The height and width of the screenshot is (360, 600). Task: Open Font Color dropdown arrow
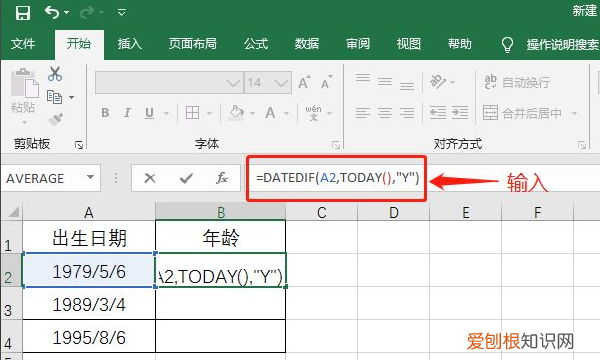(286, 113)
